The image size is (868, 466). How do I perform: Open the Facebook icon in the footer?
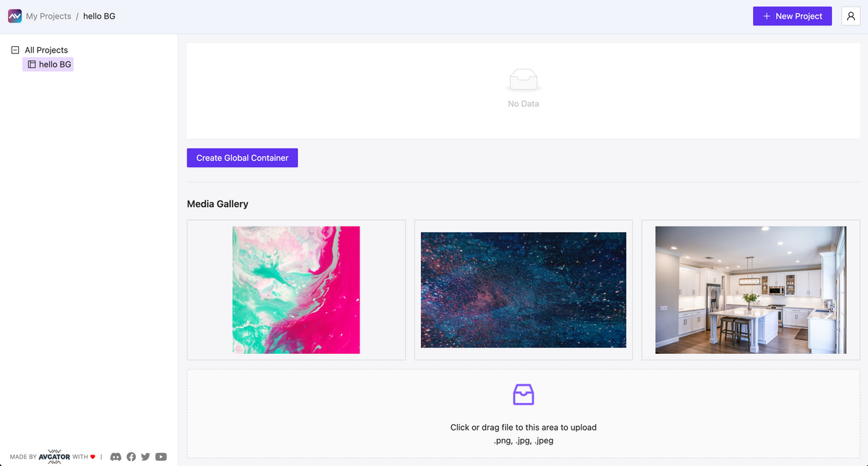[x=131, y=457]
